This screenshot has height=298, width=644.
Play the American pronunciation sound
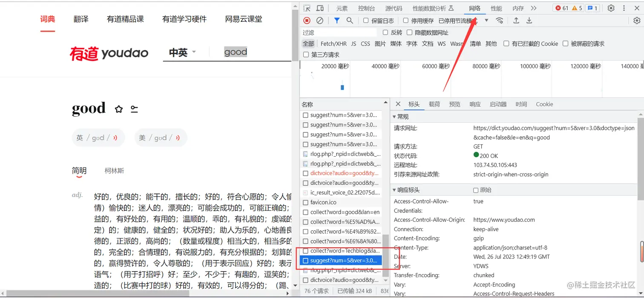[178, 138]
